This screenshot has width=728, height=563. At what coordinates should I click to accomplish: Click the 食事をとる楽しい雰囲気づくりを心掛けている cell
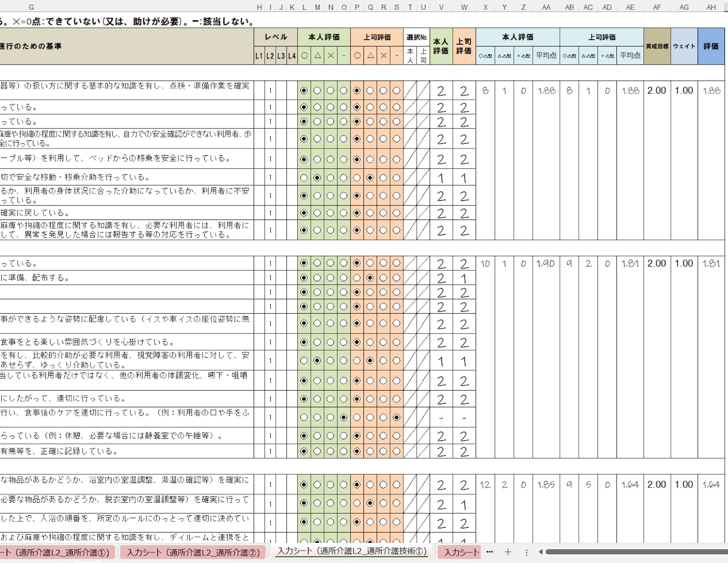(127, 342)
